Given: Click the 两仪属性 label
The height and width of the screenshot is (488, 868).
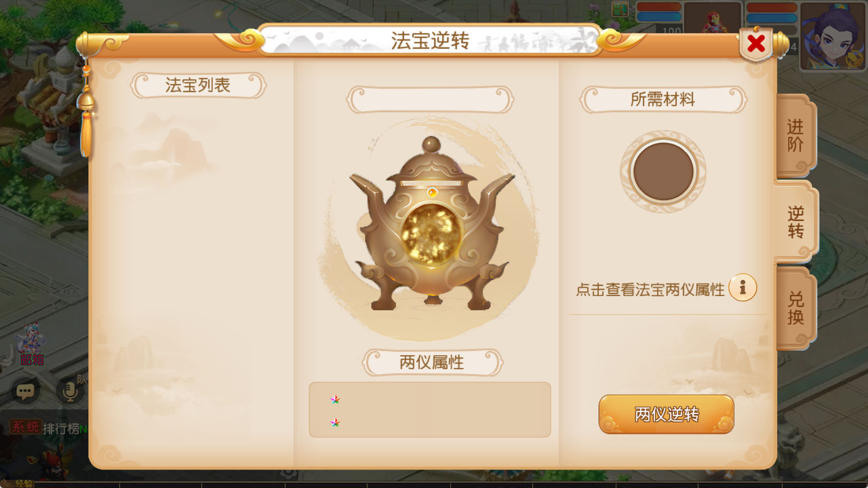Looking at the screenshot, I should pyautogui.click(x=432, y=362).
